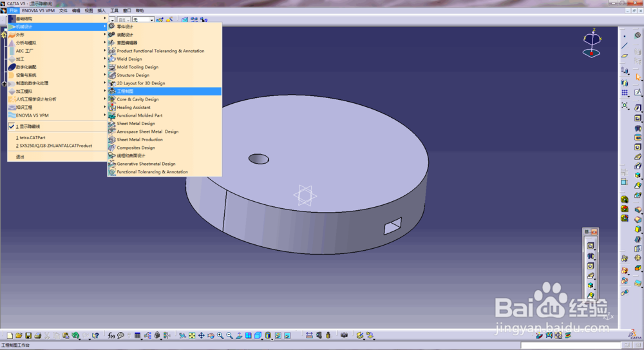Click the Paste clipboard icon
Viewport: 644px width, 350px height.
point(66,336)
